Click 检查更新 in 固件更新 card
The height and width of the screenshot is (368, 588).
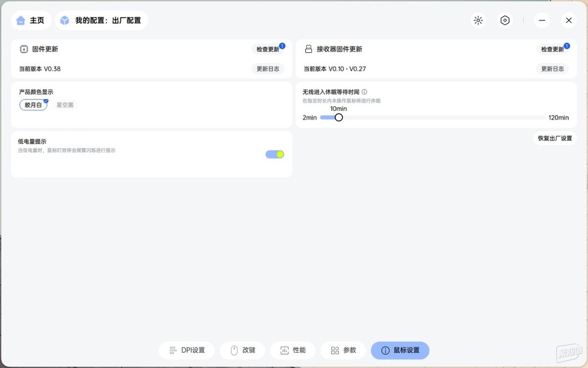click(x=268, y=49)
